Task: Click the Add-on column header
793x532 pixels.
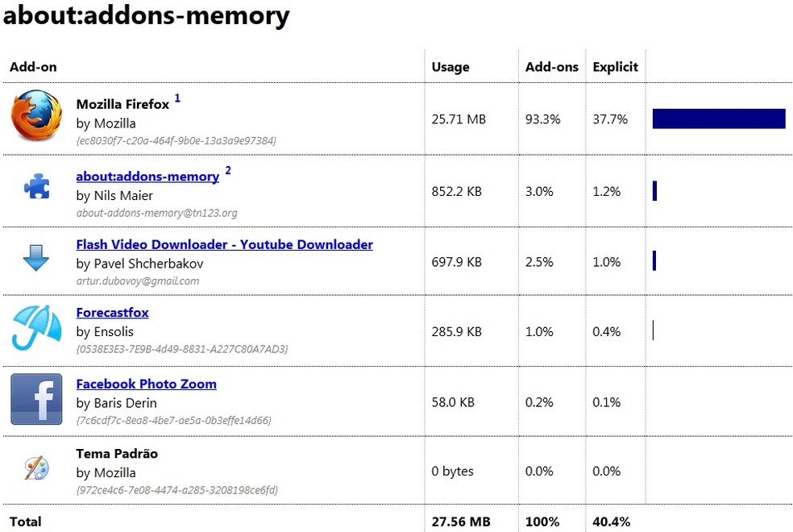Action: tap(33, 67)
